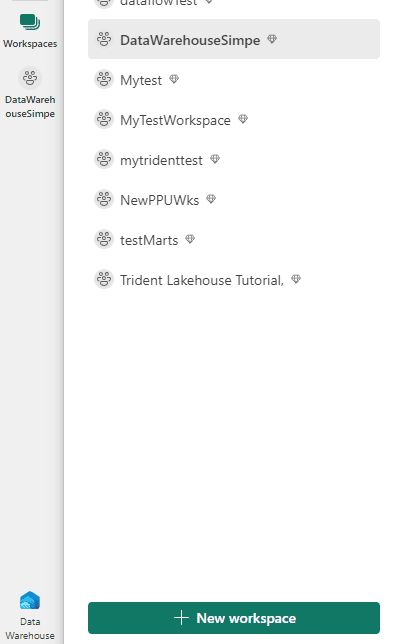This screenshot has height=644, width=403.
Task: Click the NewPPUWks workspace group icon
Action: 104,199
